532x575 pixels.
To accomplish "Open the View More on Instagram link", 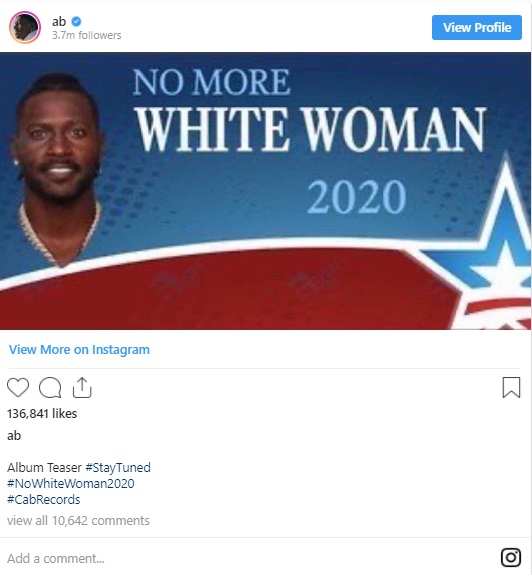I will pyautogui.click(x=79, y=349).
